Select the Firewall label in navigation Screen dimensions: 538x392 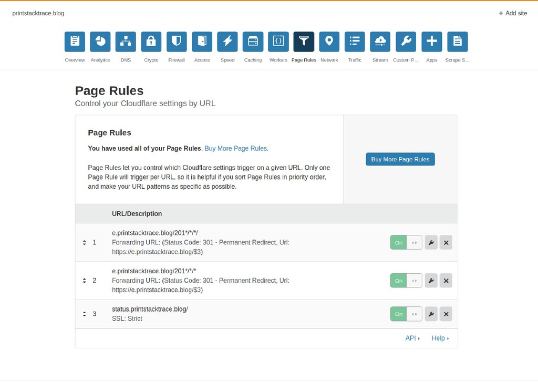(177, 60)
